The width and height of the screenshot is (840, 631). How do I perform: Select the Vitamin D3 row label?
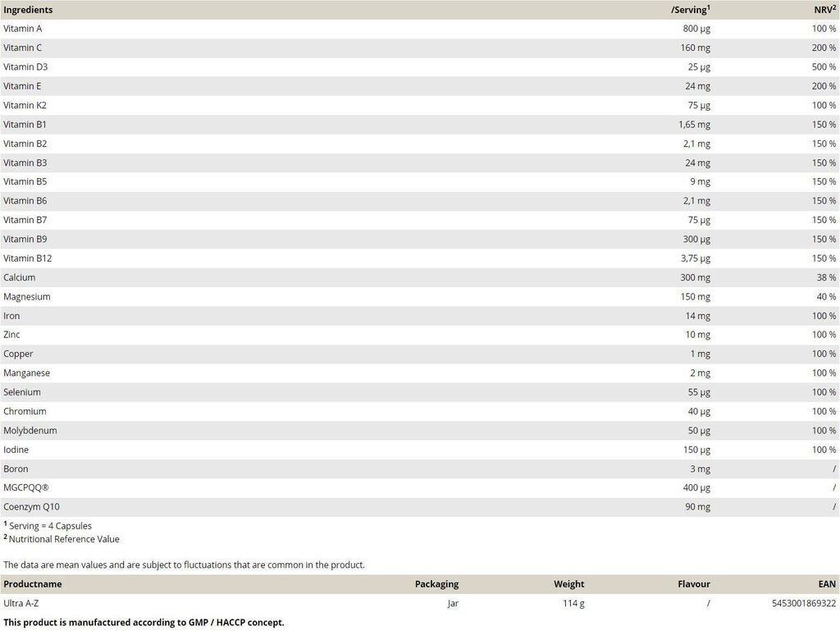25,67
